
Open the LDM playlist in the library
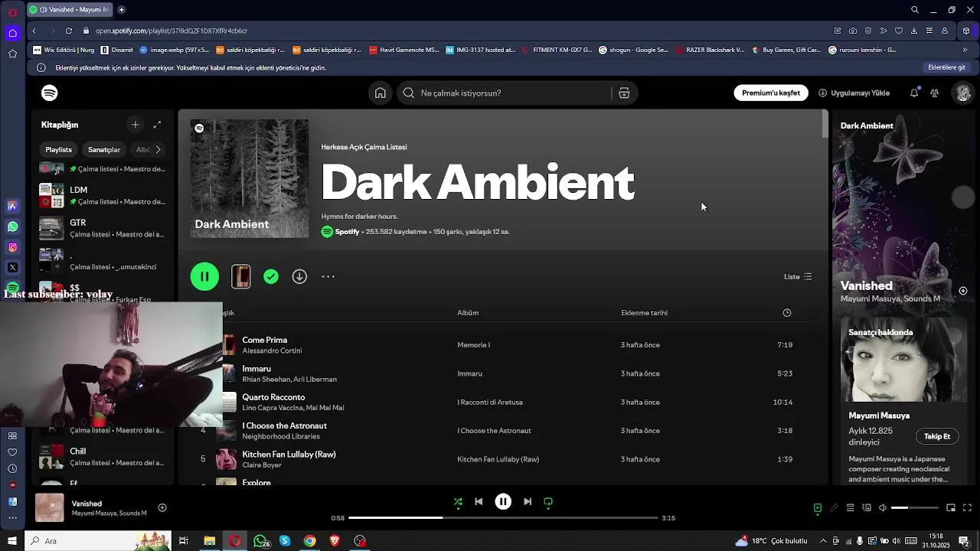pos(103,195)
